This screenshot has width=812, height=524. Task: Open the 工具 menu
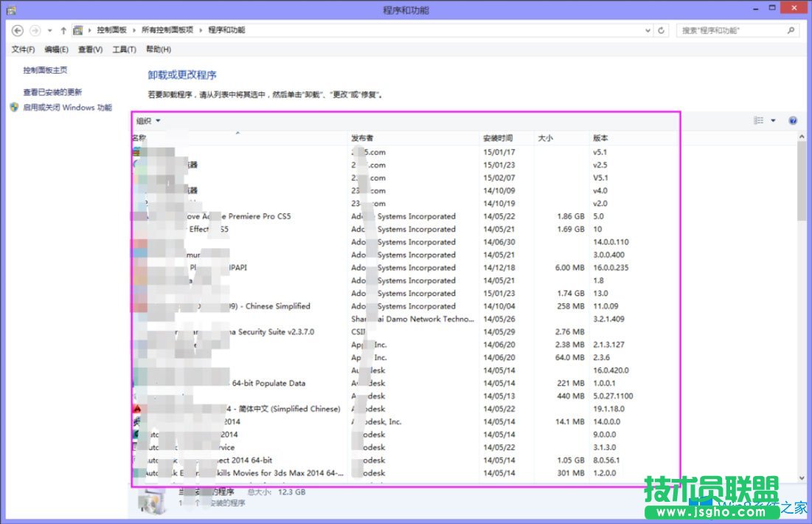tap(124, 49)
